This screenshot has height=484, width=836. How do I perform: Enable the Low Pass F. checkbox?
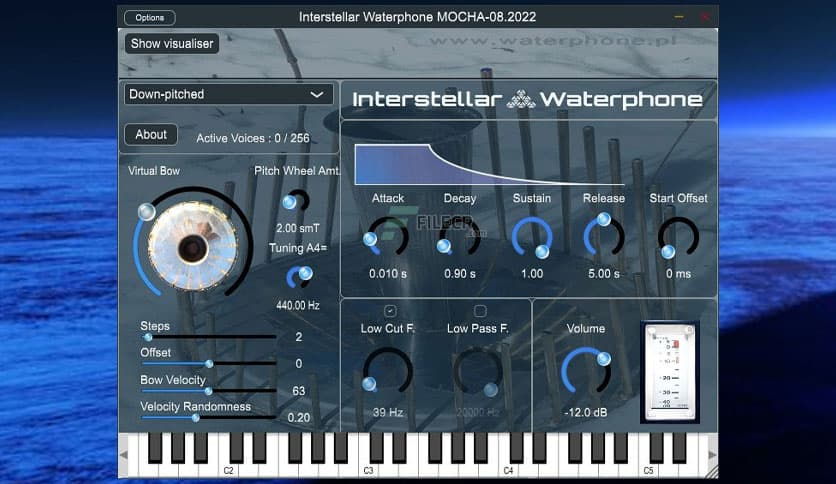[480, 311]
